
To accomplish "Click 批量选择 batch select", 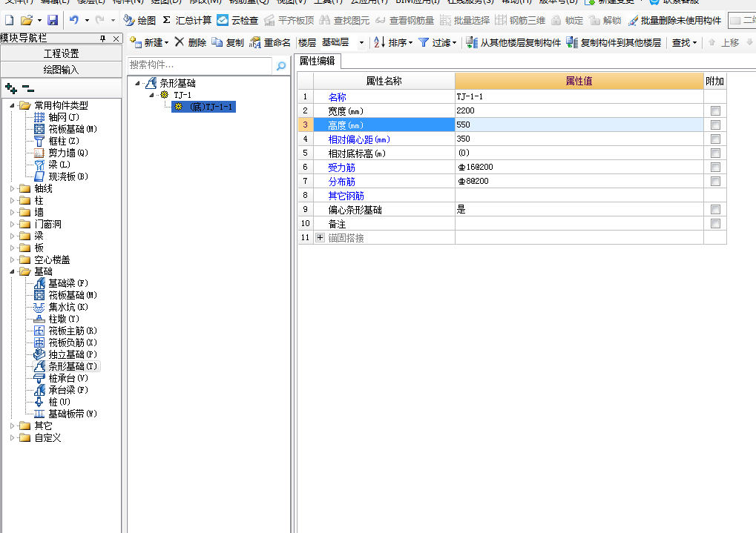I will pyautogui.click(x=464, y=20).
